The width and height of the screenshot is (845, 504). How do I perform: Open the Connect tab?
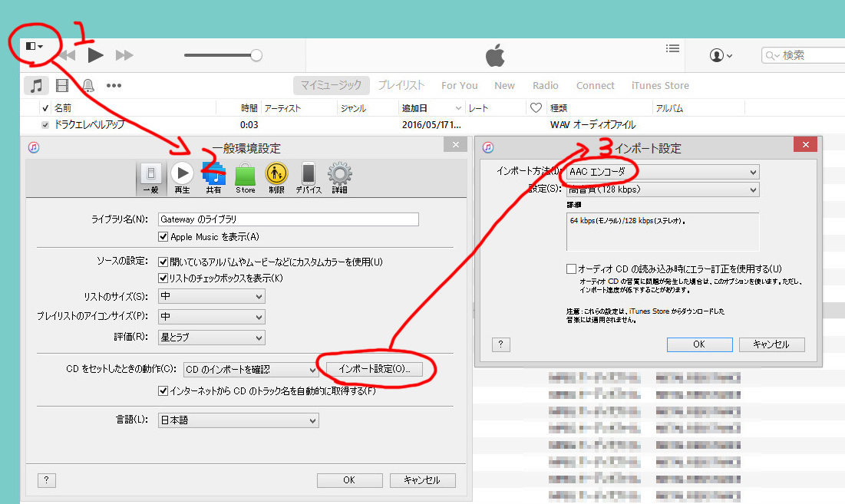(595, 86)
